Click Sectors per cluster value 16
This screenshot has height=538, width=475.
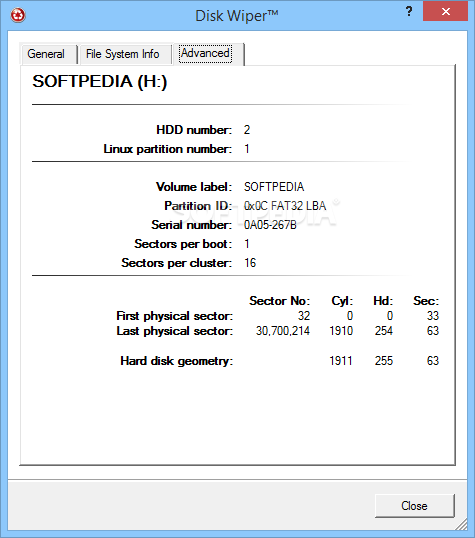click(250, 263)
